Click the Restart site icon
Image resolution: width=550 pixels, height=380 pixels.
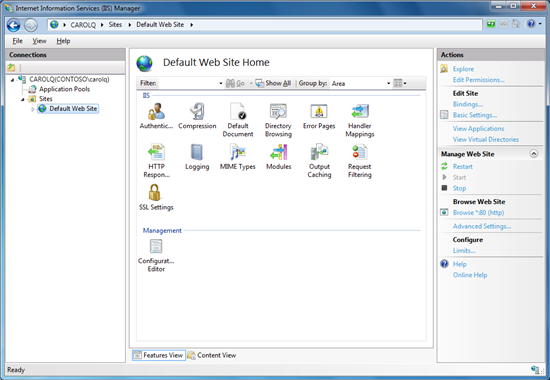point(444,166)
